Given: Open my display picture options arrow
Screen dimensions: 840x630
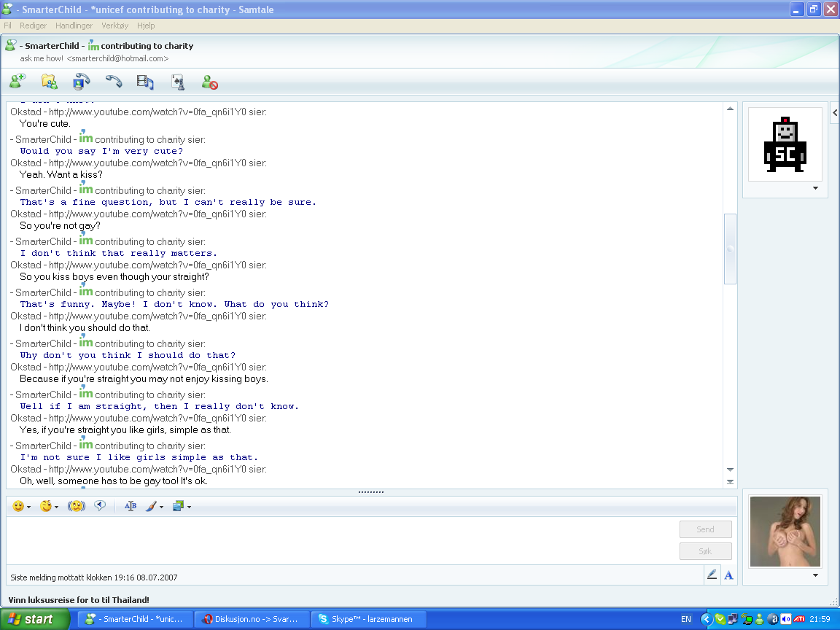Looking at the screenshot, I should pos(815,575).
